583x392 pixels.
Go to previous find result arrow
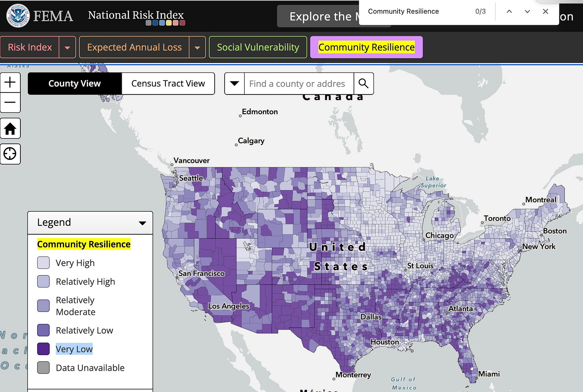point(509,11)
